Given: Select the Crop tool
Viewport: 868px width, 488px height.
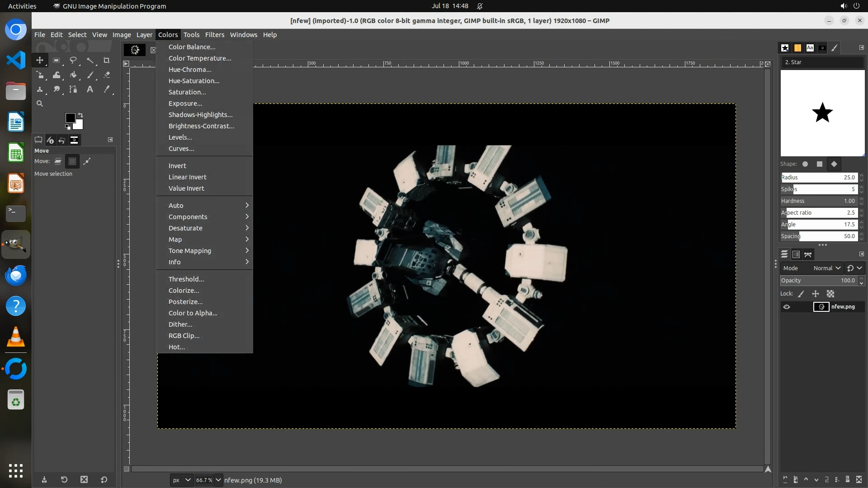Looking at the screenshot, I should tap(107, 60).
